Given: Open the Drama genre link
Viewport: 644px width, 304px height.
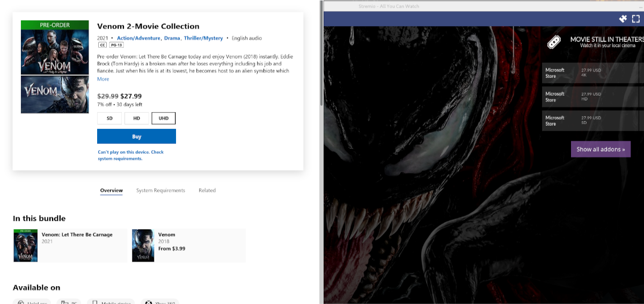Looking at the screenshot, I should coord(172,38).
